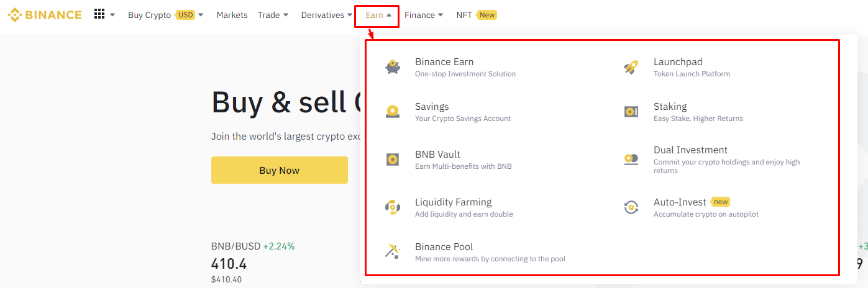The width and height of the screenshot is (868, 288).
Task: Open the apps grid menu icon
Action: point(99,14)
